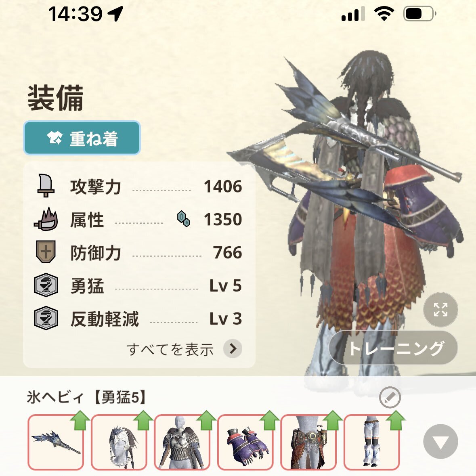Select the purple gloves armor slot
The height and width of the screenshot is (476, 476).
click(245, 442)
